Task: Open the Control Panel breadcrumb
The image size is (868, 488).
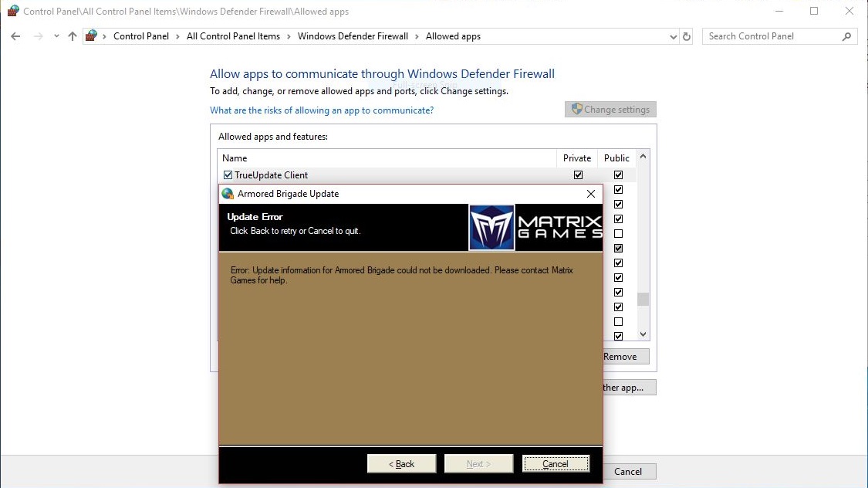Action: tap(141, 36)
